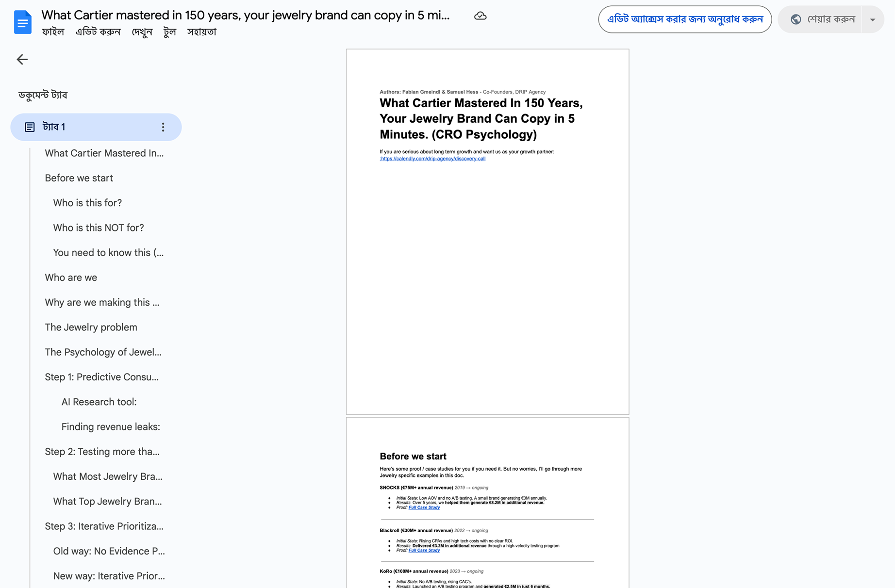Click the back arrow to close outline
895x588 pixels.
[x=22, y=60]
